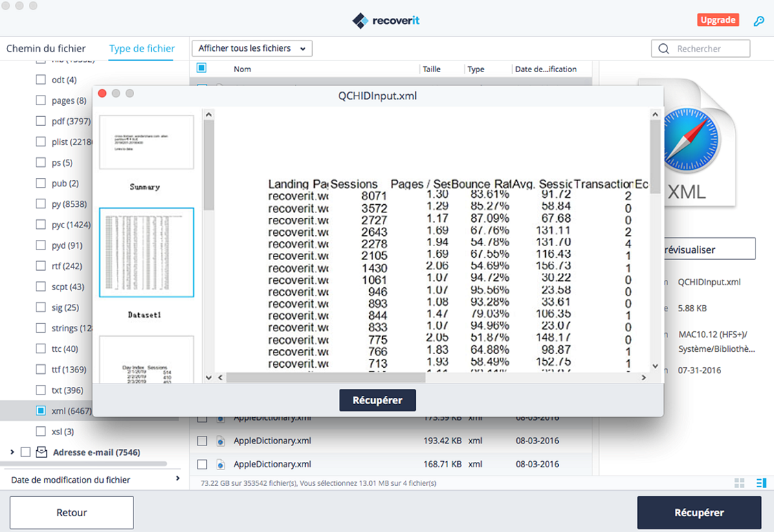Click Récupérer in the preview window
The width and height of the screenshot is (774, 532).
tap(377, 400)
